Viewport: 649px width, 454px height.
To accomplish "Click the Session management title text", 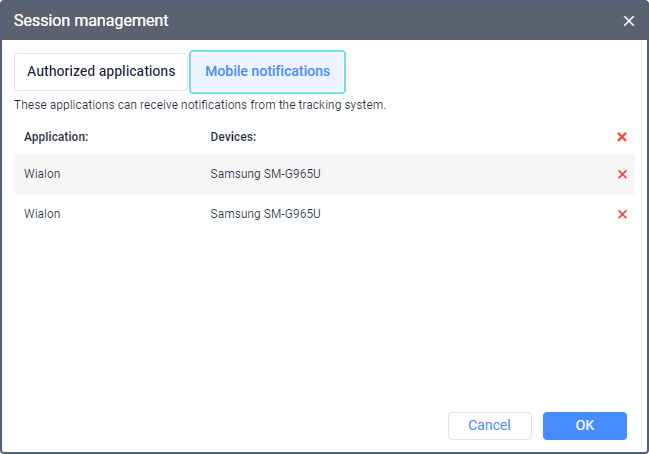I will coord(91,20).
